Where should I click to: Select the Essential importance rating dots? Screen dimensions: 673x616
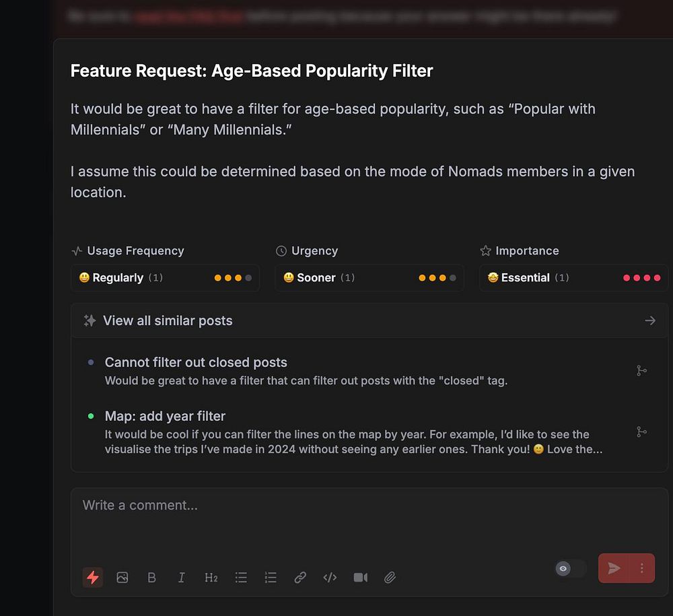pos(641,278)
